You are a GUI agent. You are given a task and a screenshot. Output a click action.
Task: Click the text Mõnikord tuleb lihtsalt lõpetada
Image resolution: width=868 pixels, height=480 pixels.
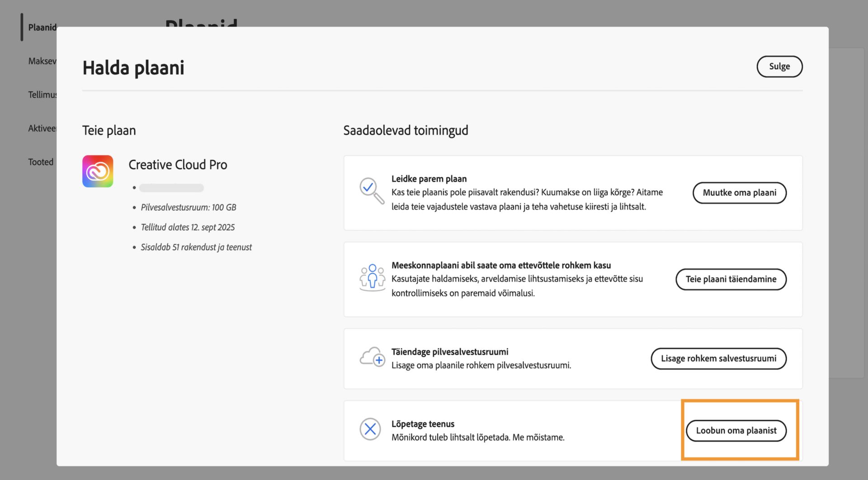pyautogui.click(x=451, y=437)
